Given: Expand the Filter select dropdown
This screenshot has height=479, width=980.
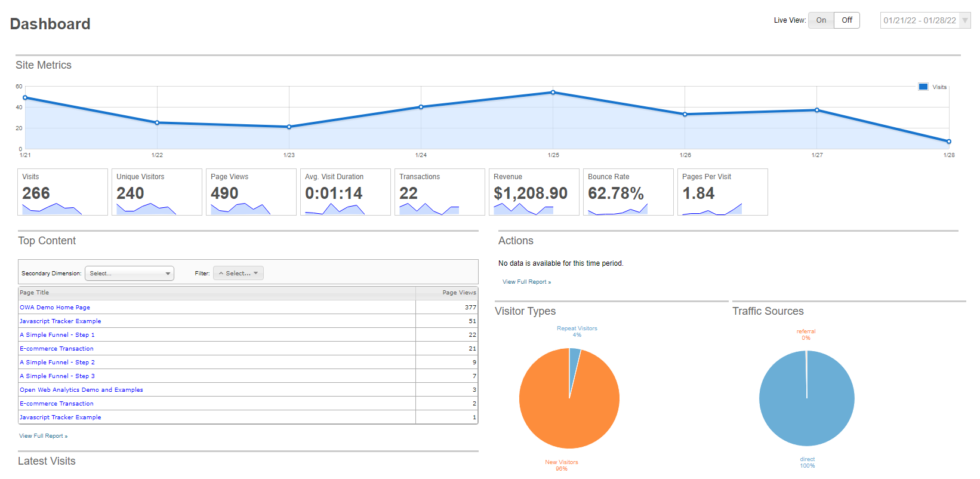Looking at the screenshot, I should pyautogui.click(x=238, y=273).
